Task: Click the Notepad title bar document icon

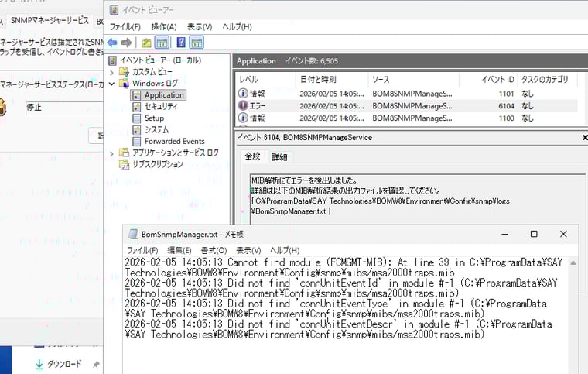Action: [133, 234]
